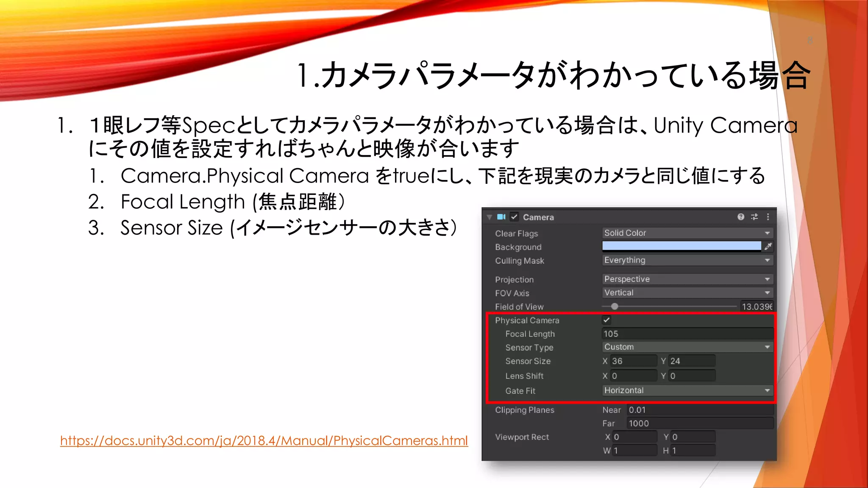Screen dimensions: 868x488
Task: Click the Lens Shift X field
Action: coord(634,376)
